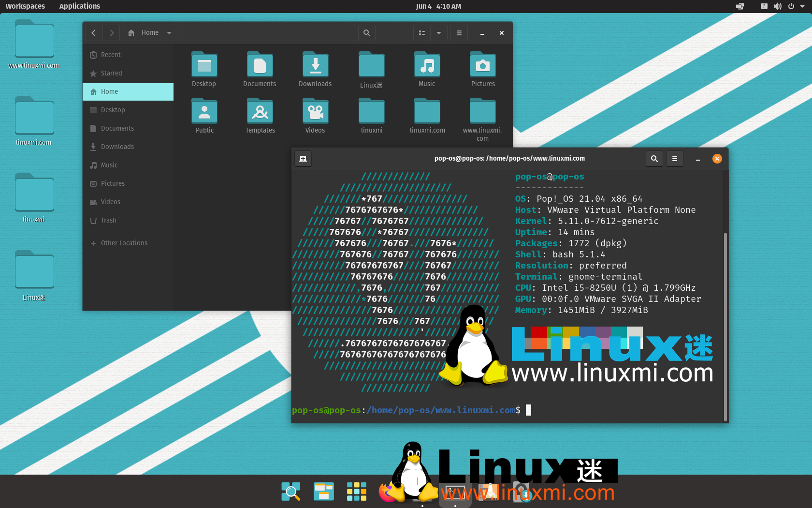Viewport: 812px width, 508px height.
Task: Expand view options dropdown arrow in Files
Action: (x=439, y=33)
